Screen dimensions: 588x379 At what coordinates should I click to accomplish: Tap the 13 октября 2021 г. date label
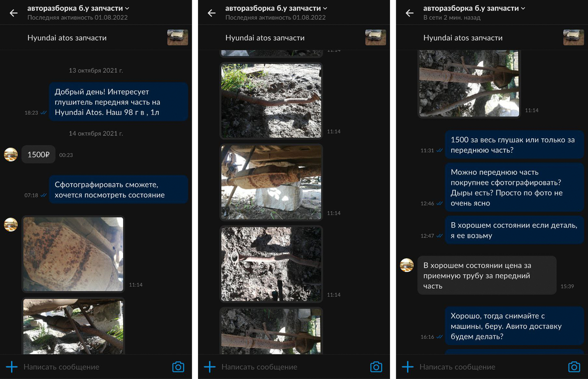click(x=96, y=71)
